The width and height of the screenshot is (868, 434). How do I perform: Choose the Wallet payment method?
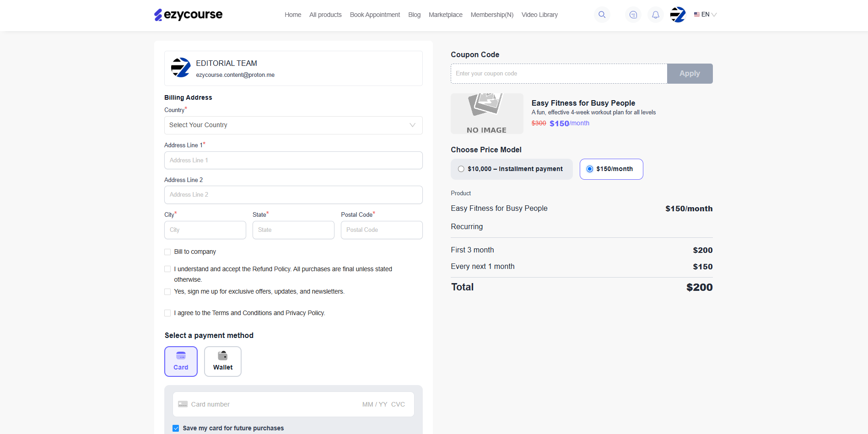(x=223, y=361)
